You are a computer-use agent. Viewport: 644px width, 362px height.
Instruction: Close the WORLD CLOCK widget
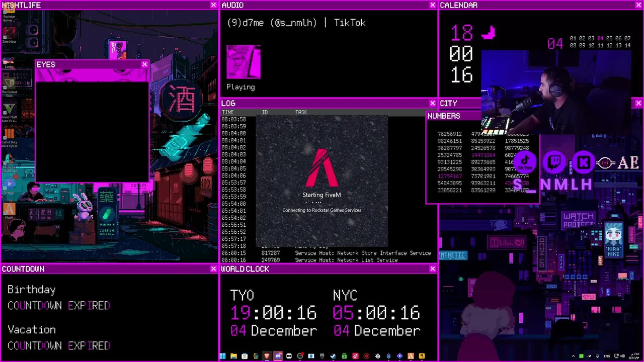(x=432, y=269)
